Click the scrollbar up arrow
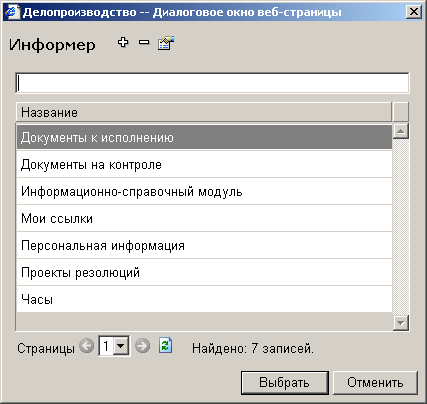 point(401,131)
